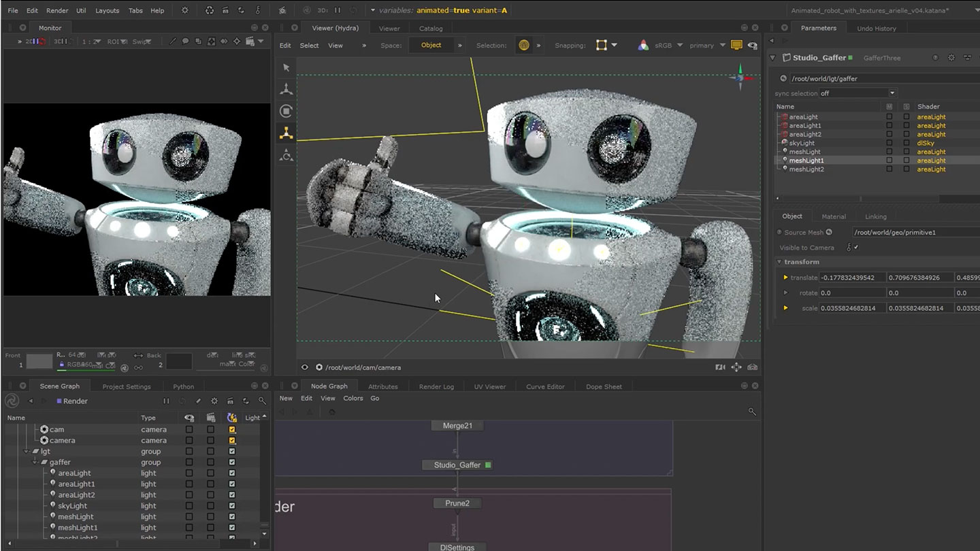980x551 pixels.
Task: Expand the rotate parameter arrow
Action: pos(785,293)
